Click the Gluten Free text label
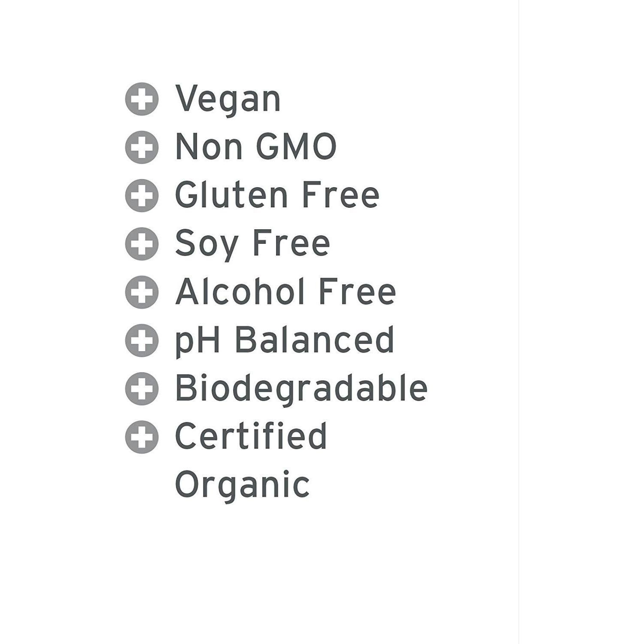The image size is (644, 644). pos(277,195)
